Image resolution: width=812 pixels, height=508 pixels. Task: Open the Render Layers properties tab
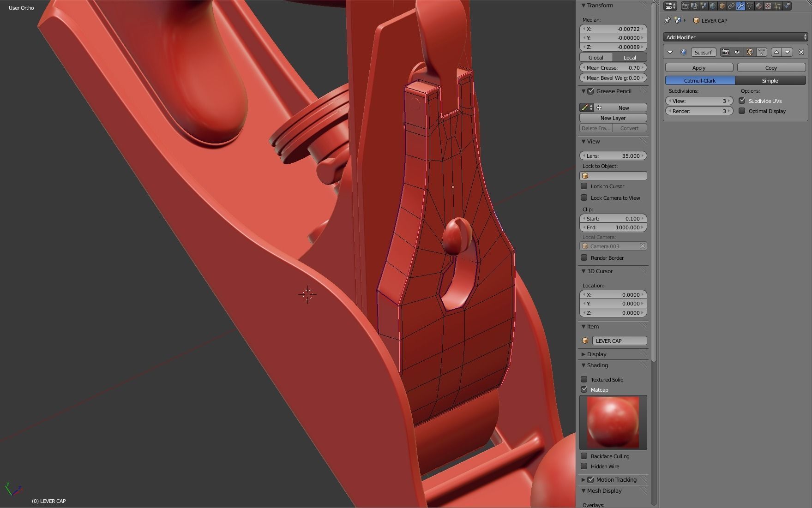(x=694, y=6)
